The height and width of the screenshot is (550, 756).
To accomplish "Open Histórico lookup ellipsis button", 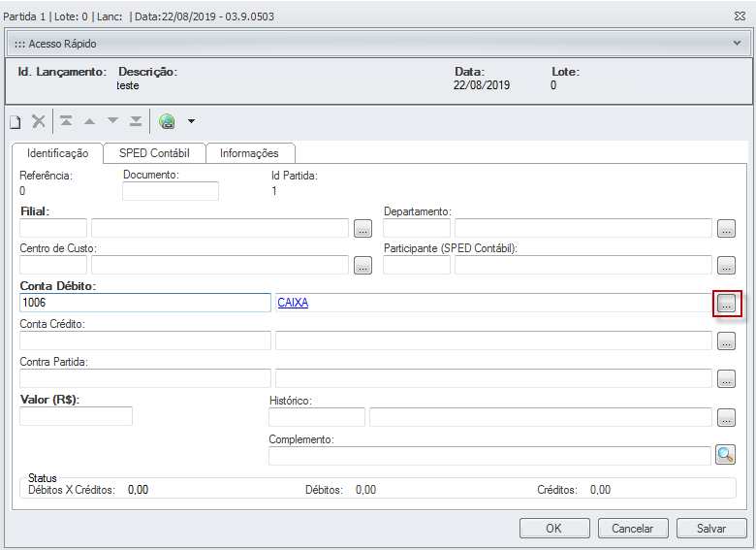I will pyautogui.click(x=727, y=417).
